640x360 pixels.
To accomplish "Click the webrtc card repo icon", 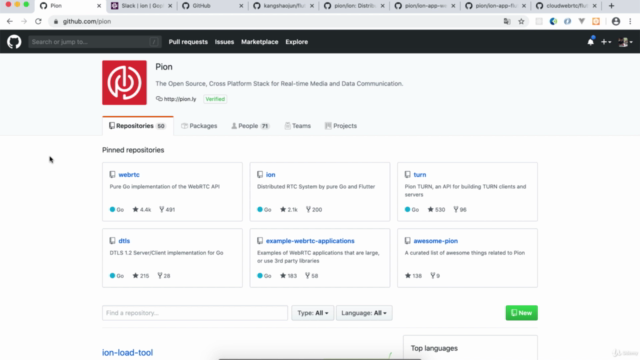I will click(x=112, y=174).
